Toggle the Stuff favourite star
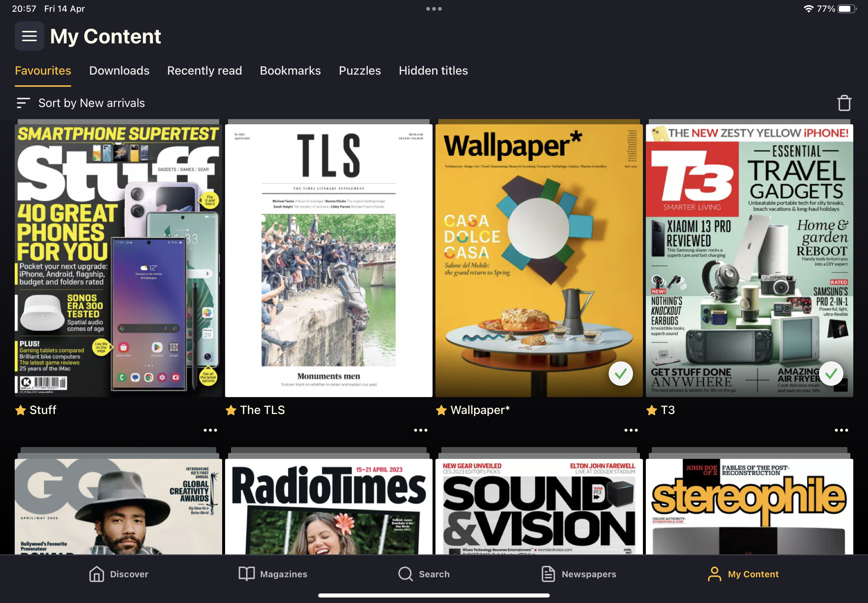The image size is (868, 603). [20, 410]
